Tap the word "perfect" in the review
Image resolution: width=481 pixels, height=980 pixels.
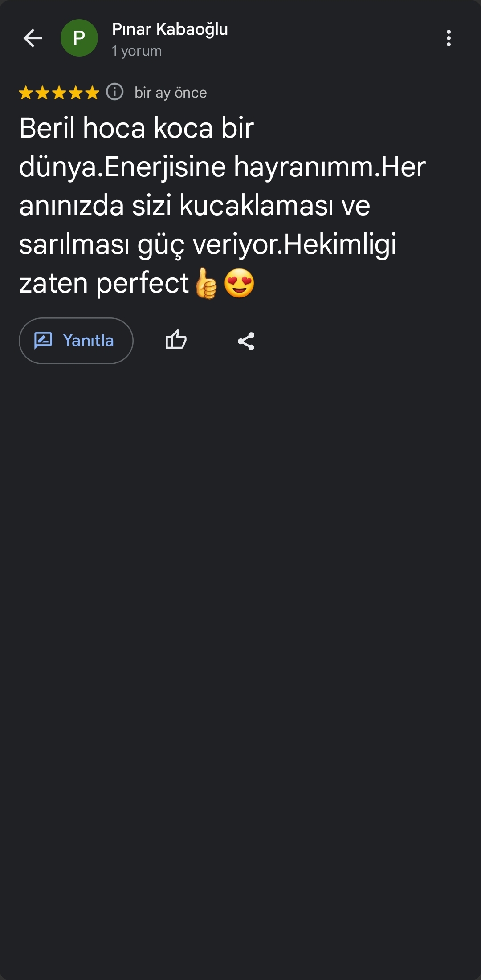143,284
